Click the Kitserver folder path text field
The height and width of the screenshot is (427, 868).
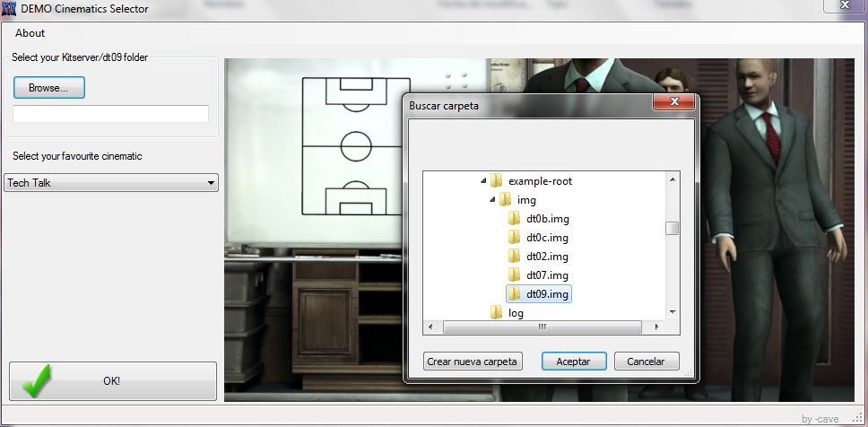click(110, 114)
